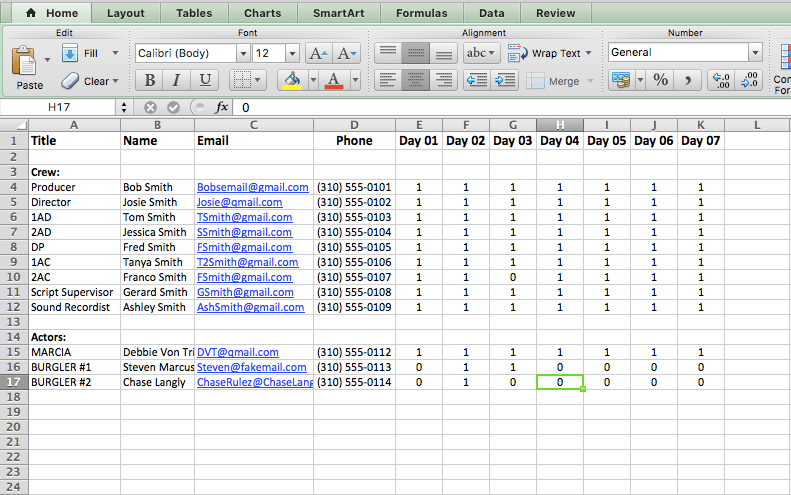Apply red font color A
Viewport: 791px width, 495px height.
334,80
